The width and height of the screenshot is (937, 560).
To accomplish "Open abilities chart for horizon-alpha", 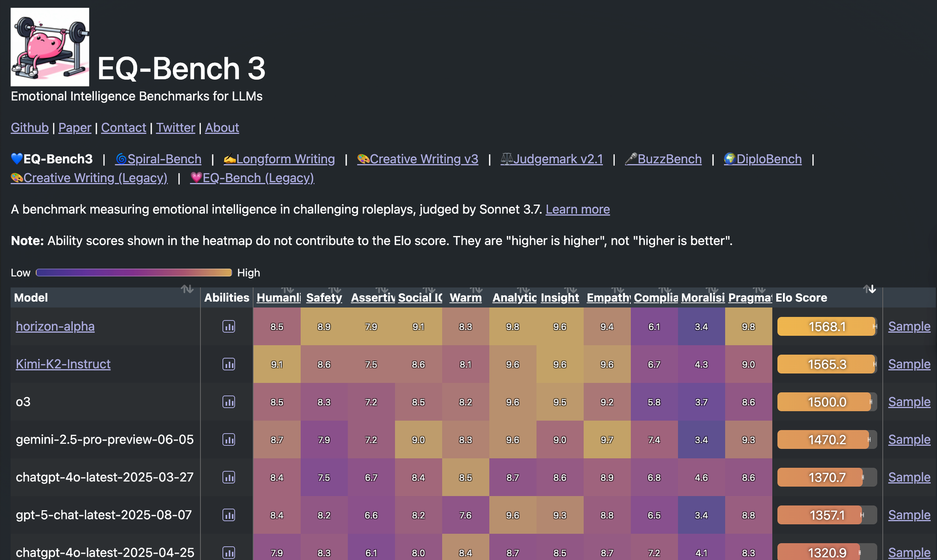I will [x=229, y=326].
